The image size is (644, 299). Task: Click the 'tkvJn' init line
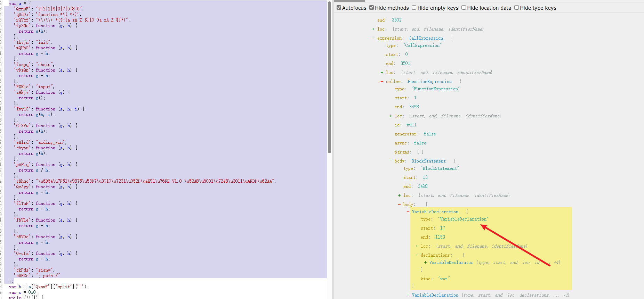point(33,42)
